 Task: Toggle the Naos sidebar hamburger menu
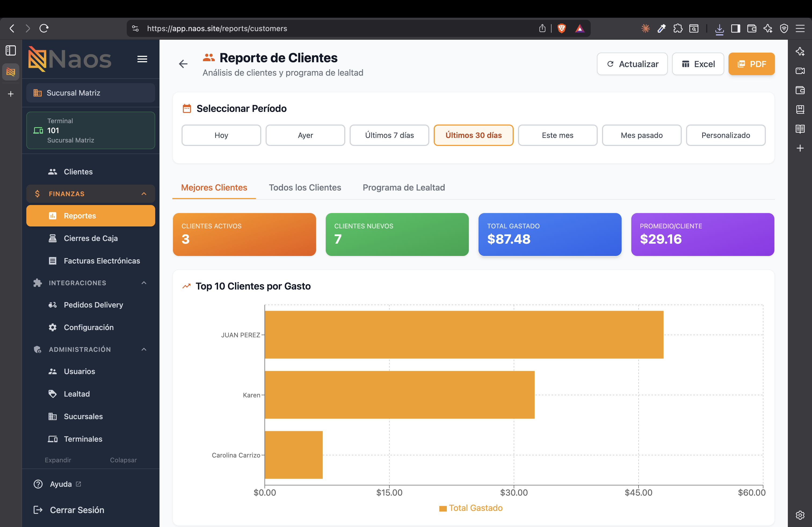click(142, 59)
